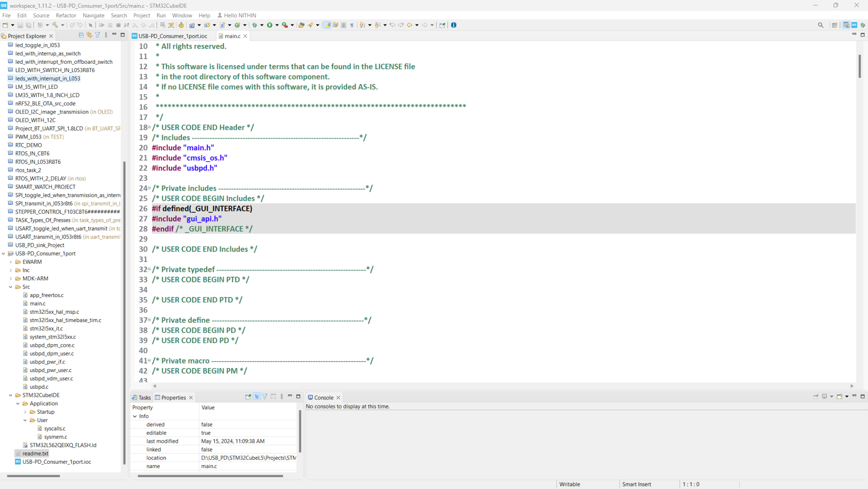Open search with the magnifier icon top right
The width and height of the screenshot is (868, 489).
point(820,25)
